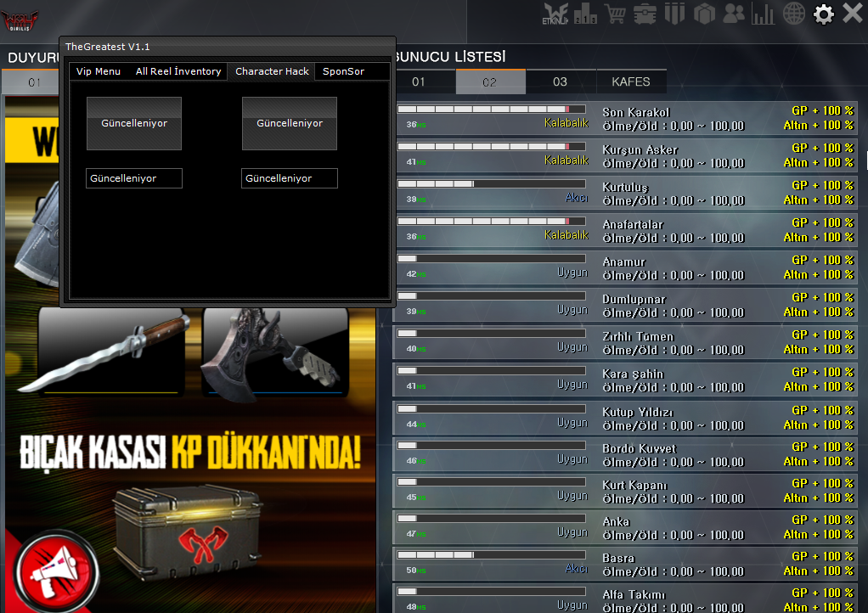Click the SUNUCU LİSTESİ heading
Screen dimensions: 868x613
451,57
